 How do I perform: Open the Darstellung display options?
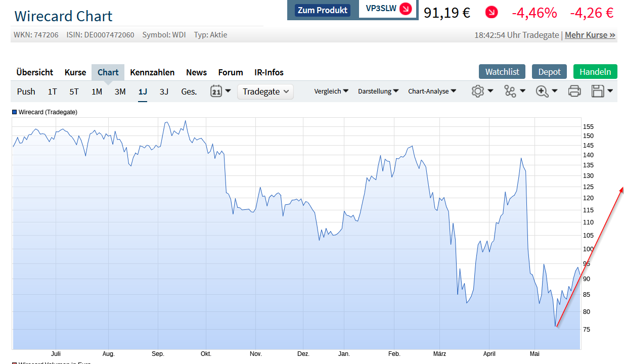(x=378, y=91)
